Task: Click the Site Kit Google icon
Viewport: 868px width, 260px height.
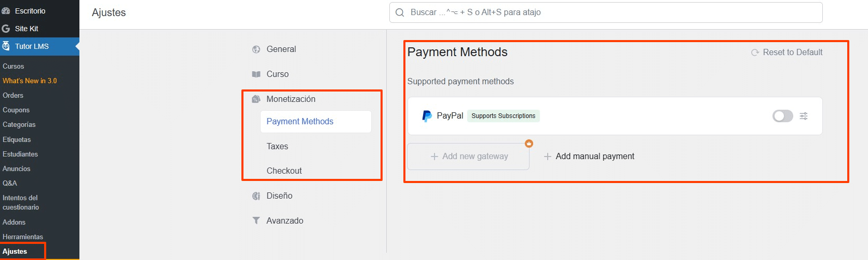Action: click(6, 29)
